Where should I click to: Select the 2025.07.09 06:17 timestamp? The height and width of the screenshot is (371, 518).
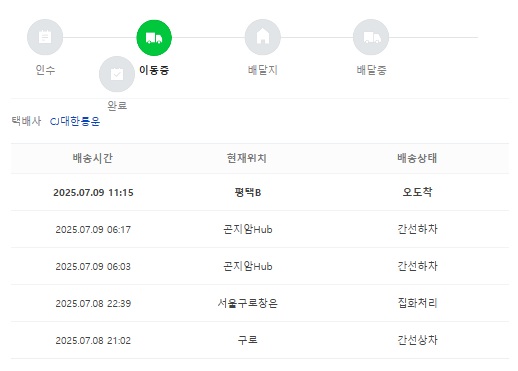click(93, 229)
